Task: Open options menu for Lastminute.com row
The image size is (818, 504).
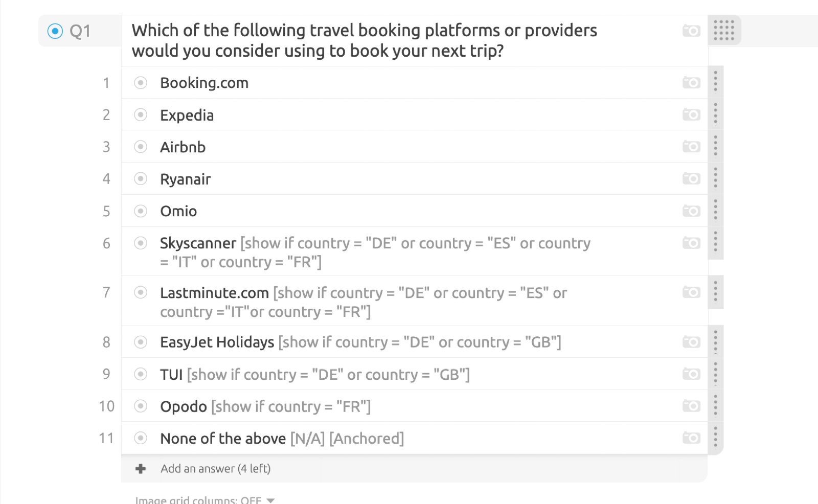Action: [715, 292]
